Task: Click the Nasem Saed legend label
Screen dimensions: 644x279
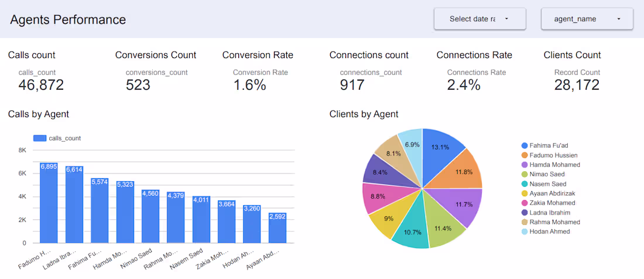Action: click(547, 183)
